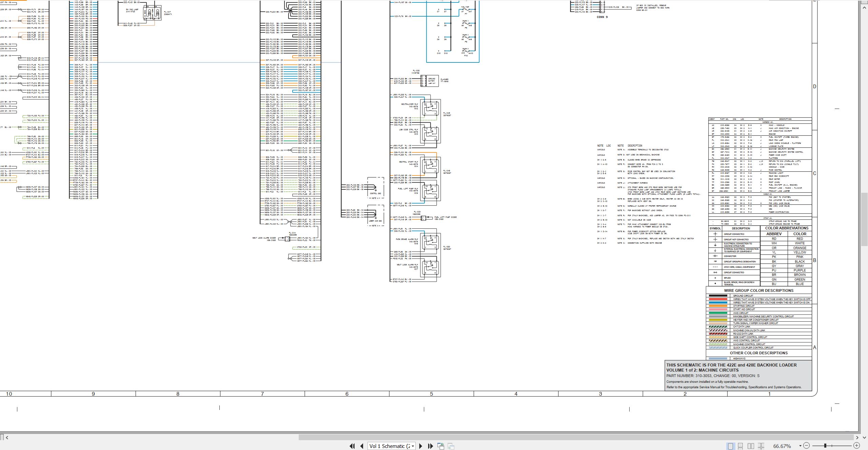Click the vertical scrollbar thumb
Screen dimensions: 868x450
864,219
